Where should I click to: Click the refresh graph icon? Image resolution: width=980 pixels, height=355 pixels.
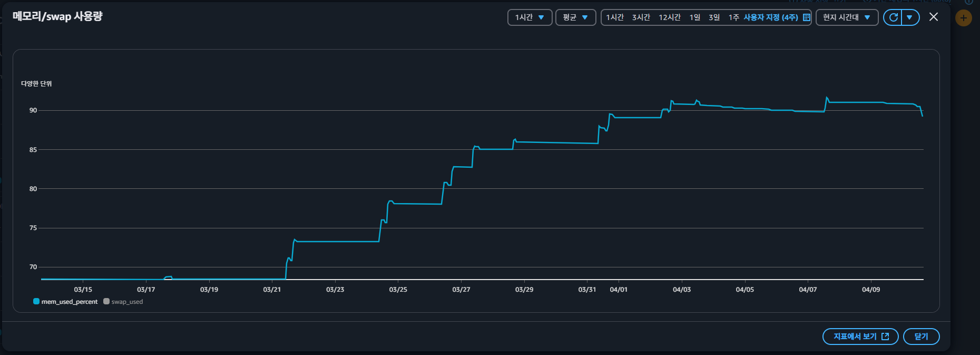coord(893,17)
